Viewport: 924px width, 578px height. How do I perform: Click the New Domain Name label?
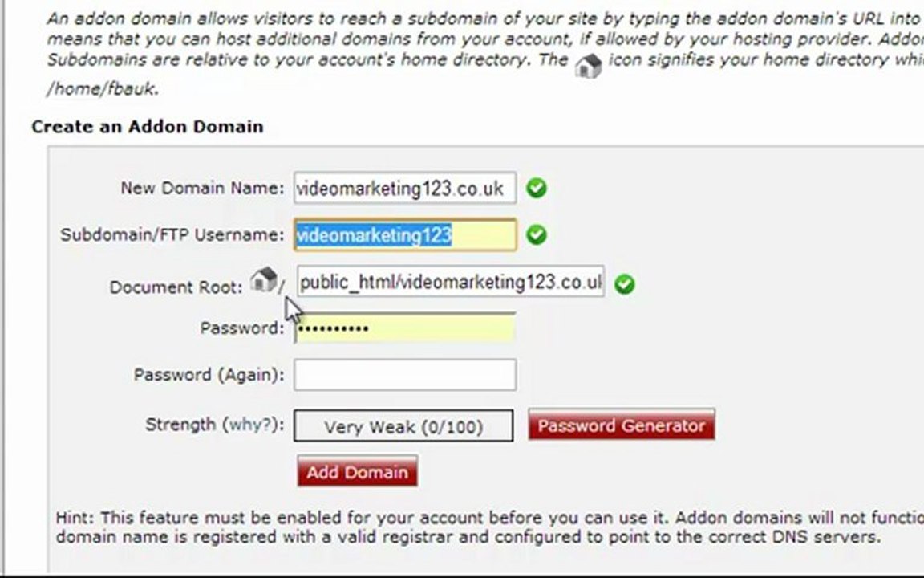click(203, 188)
